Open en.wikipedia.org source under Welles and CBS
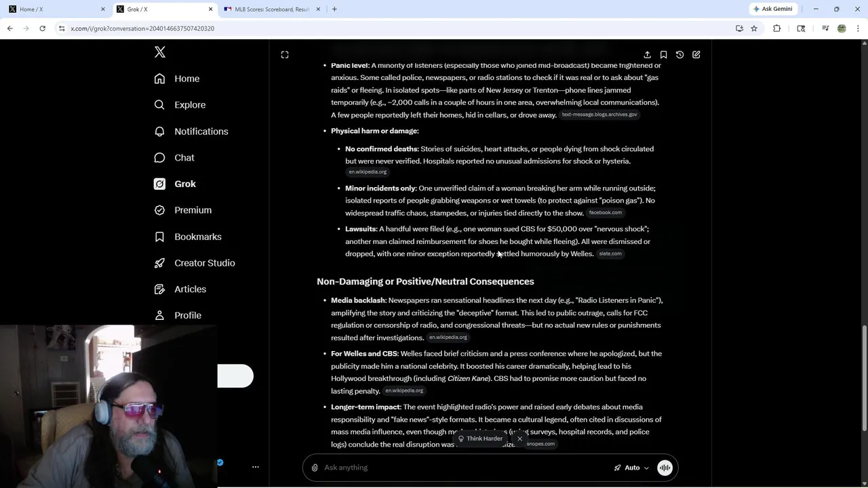Viewport: 868px width, 488px height. [x=404, y=390]
